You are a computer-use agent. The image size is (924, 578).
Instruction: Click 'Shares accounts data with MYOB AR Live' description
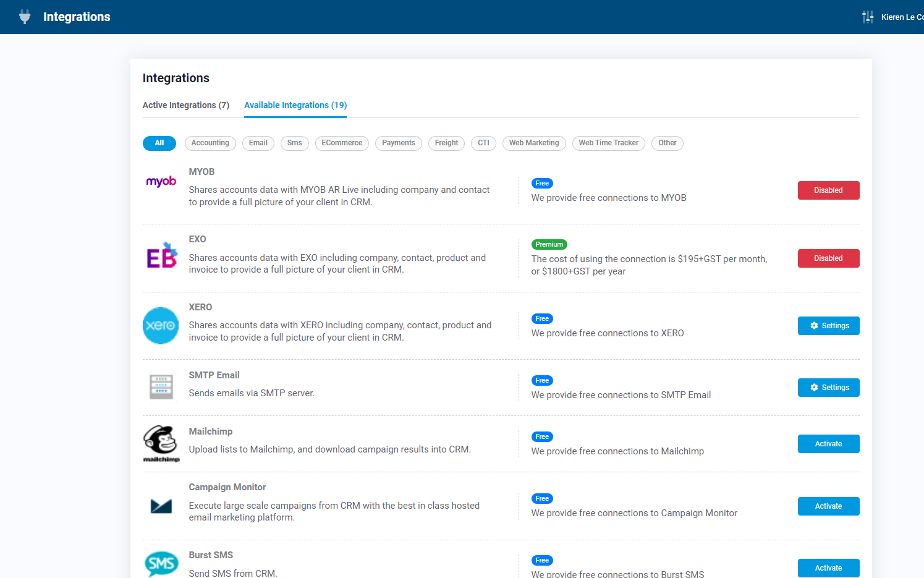coord(339,196)
